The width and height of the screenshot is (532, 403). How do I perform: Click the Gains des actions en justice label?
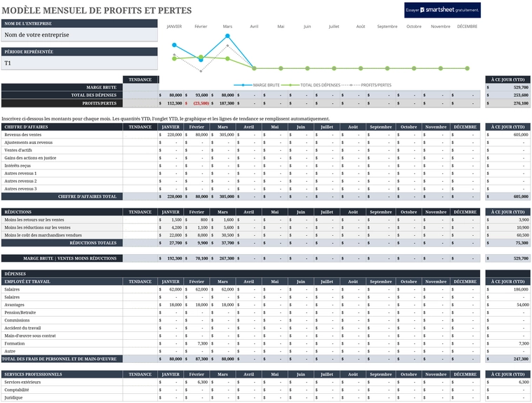(30, 158)
